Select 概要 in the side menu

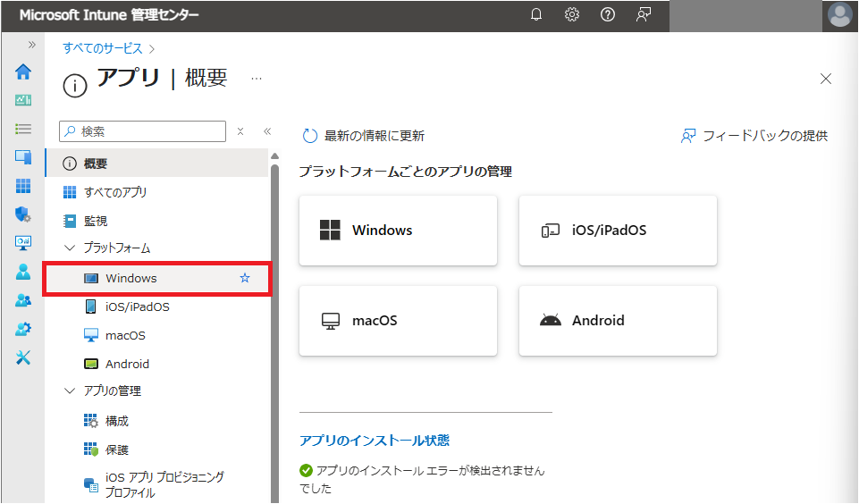(156, 164)
